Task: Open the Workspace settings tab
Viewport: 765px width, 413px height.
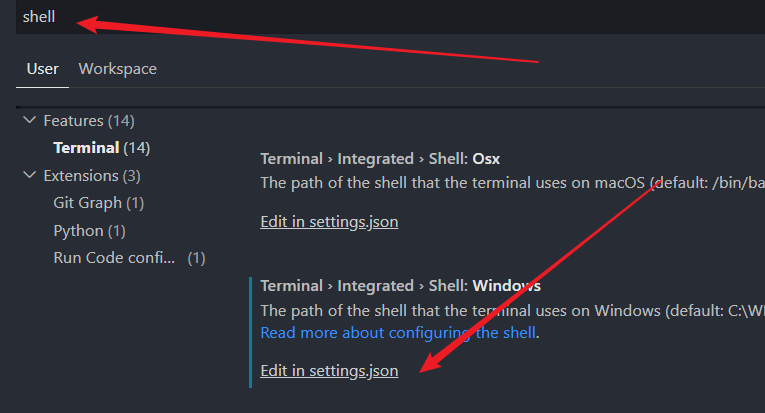Action: pyautogui.click(x=117, y=69)
